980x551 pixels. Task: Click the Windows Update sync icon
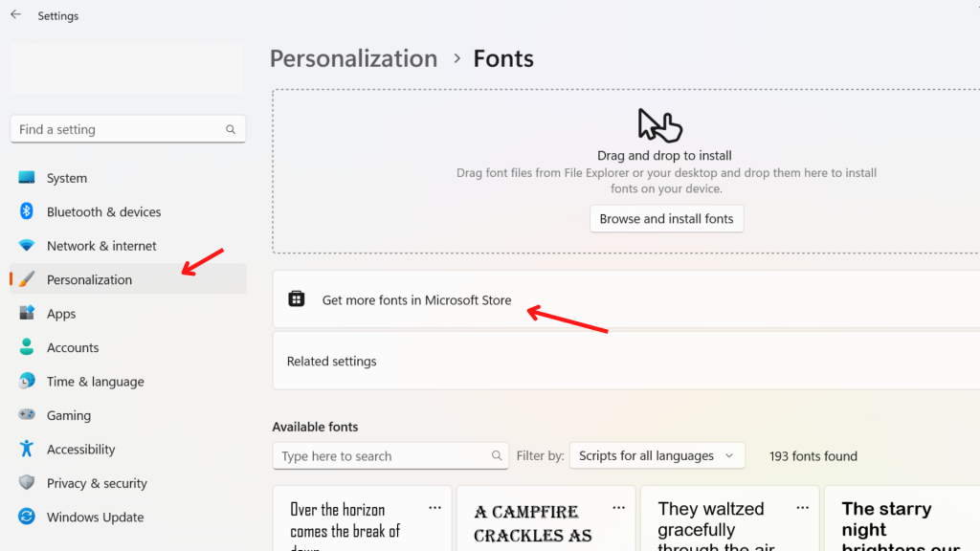click(26, 516)
